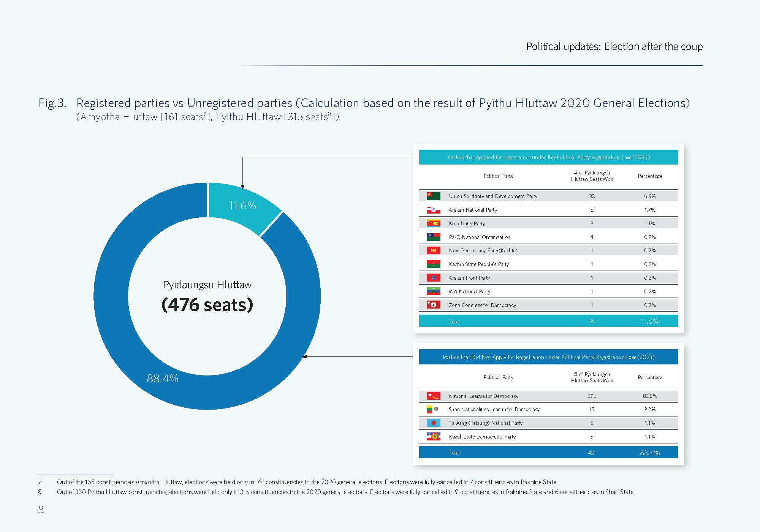
Task: Click the Fig.3 figure title text
Action: 364,103
